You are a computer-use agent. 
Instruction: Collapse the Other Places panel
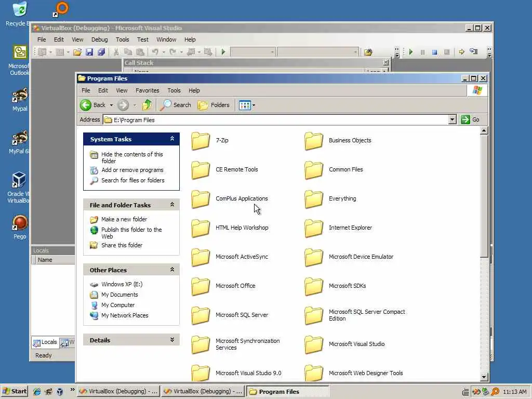pyautogui.click(x=172, y=270)
